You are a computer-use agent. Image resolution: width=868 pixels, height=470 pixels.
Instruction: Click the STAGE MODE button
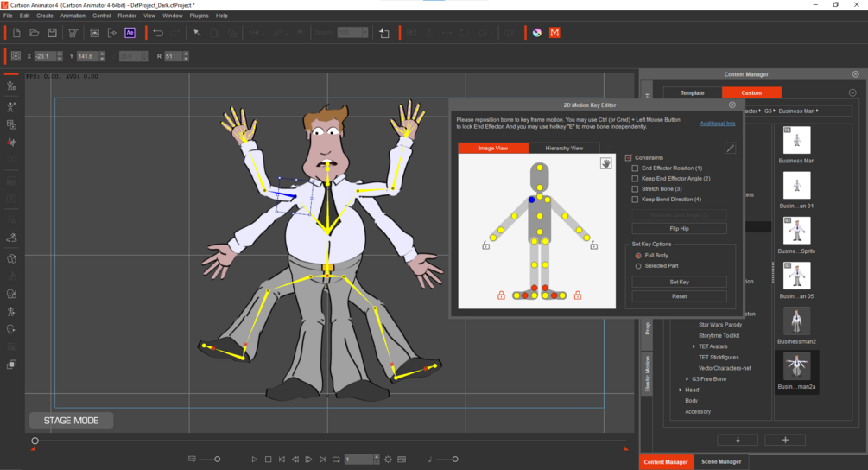[x=72, y=421]
